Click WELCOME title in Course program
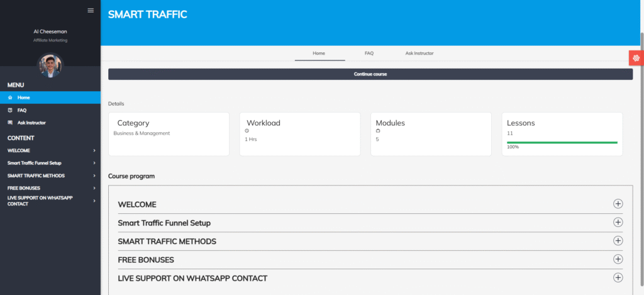This screenshot has height=295, width=644. pyautogui.click(x=136, y=204)
